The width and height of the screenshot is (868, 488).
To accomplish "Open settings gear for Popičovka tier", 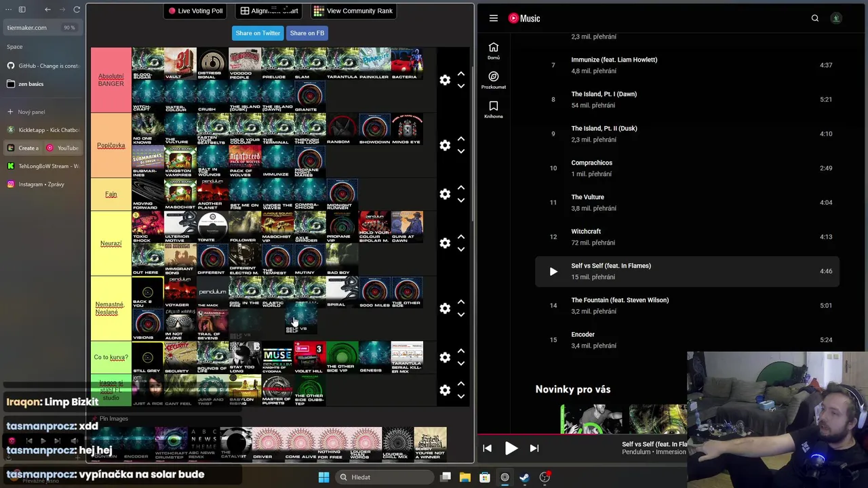I will click(445, 145).
